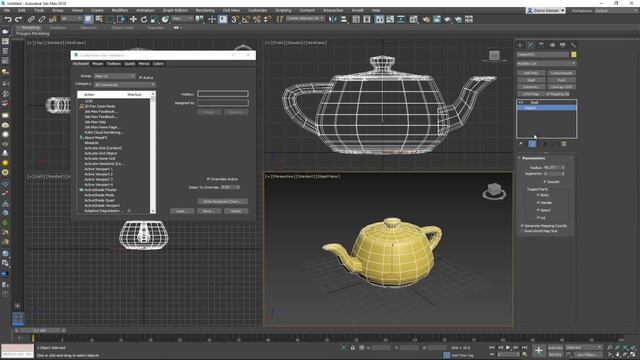Uncheck the Lid teapot part
This screenshot has width=640, height=360.
[538, 218]
